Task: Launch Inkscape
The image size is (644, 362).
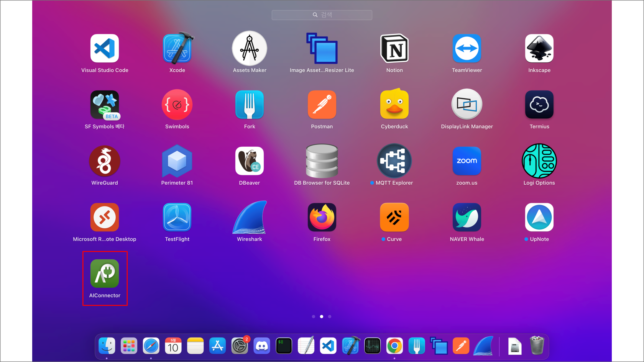Action: pyautogui.click(x=539, y=49)
